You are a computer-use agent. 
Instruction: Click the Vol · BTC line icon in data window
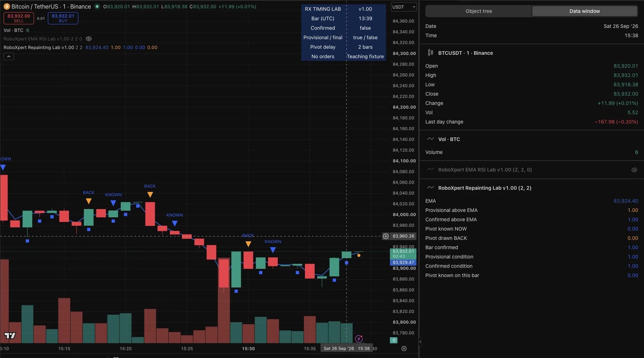pyautogui.click(x=430, y=139)
